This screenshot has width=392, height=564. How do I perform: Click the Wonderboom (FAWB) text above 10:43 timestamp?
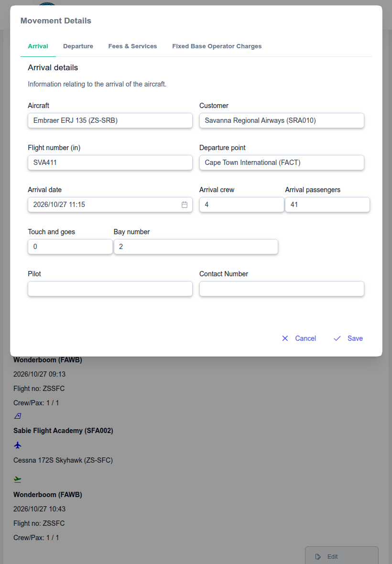click(48, 495)
